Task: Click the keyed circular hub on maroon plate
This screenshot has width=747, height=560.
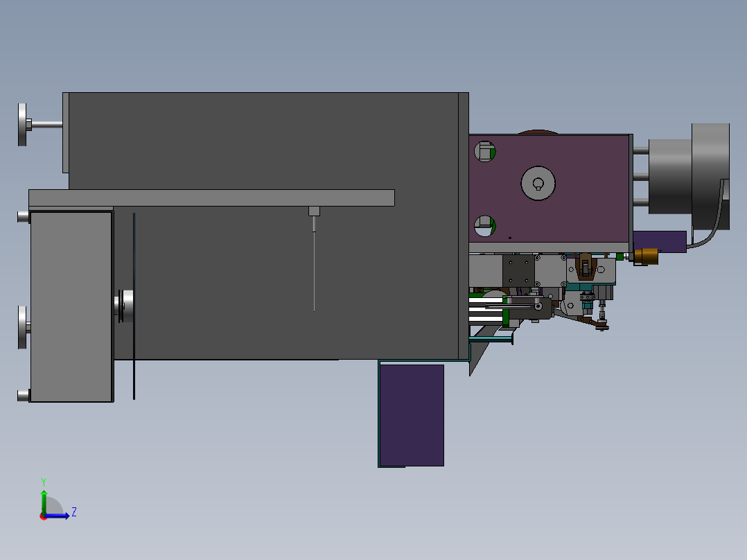Action: point(538,184)
